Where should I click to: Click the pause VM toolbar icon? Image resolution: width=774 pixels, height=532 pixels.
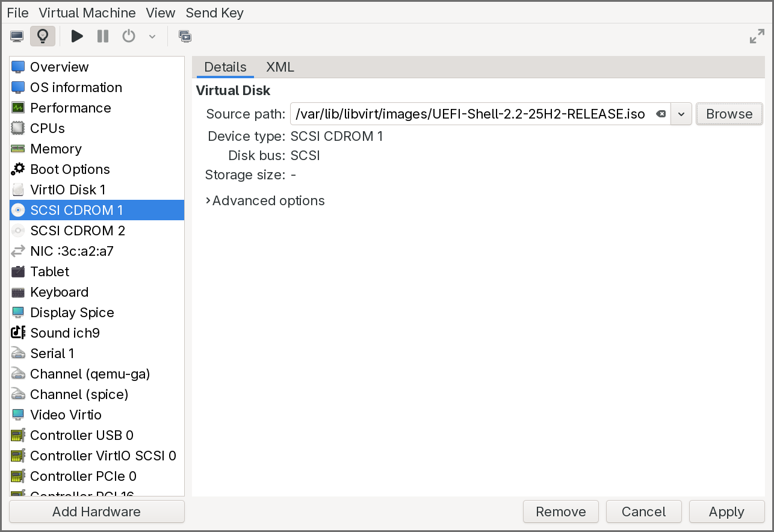(102, 36)
